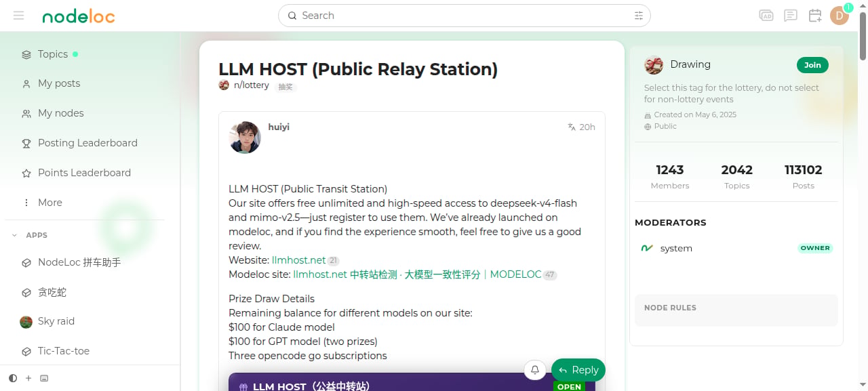Click the page vertical scrollbar

863,35
